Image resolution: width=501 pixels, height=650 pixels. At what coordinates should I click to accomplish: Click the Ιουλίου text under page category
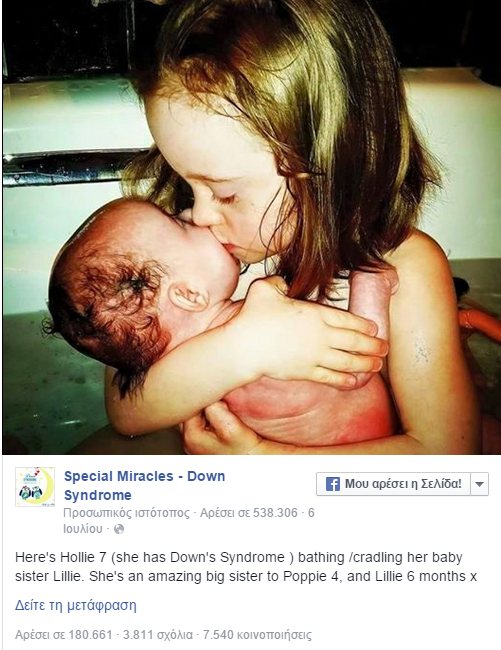point(82,529)
